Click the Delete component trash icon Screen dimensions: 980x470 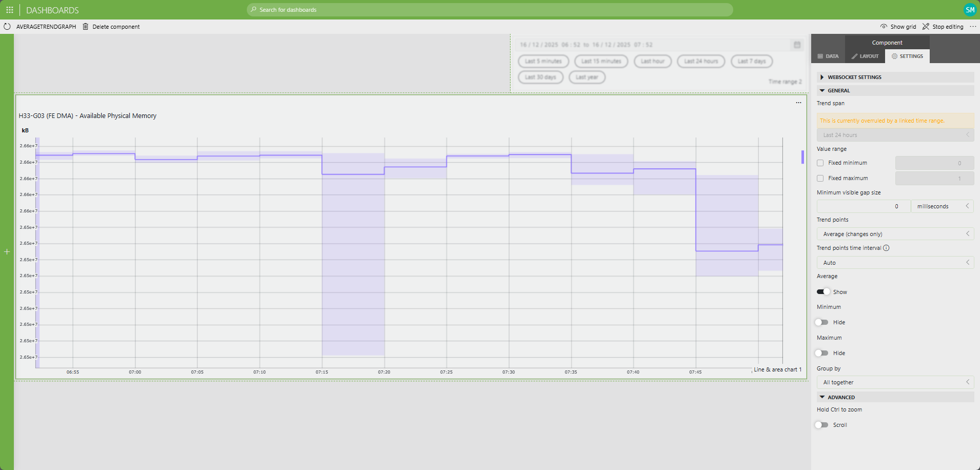[86, 27]
